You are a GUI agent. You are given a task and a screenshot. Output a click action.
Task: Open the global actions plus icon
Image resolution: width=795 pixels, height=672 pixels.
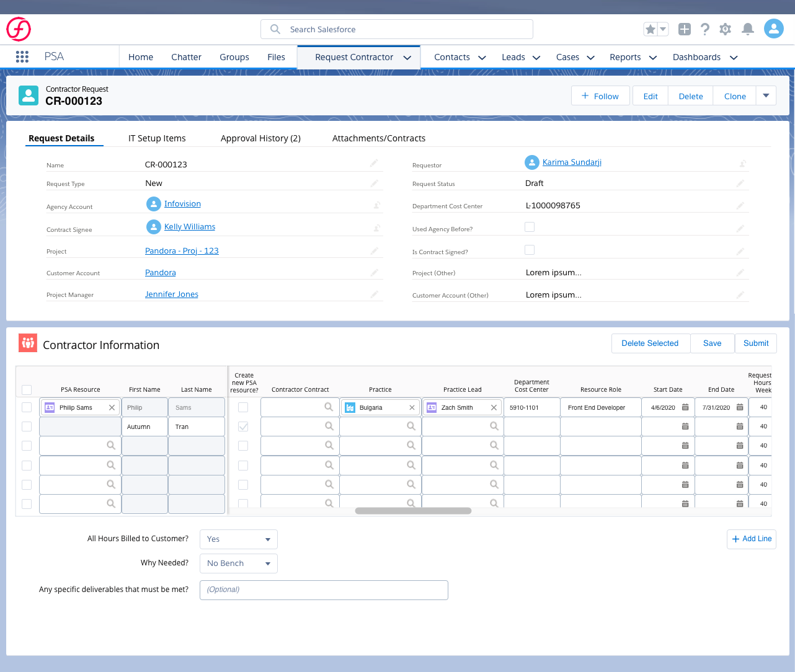(x=685, y=29)
